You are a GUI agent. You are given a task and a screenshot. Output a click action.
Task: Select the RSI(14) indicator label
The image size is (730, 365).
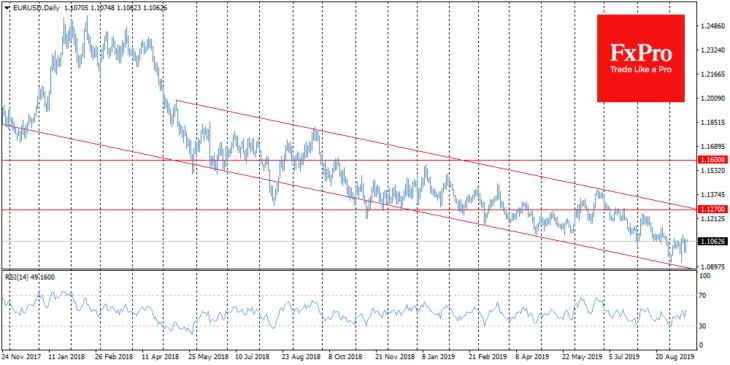17,277
